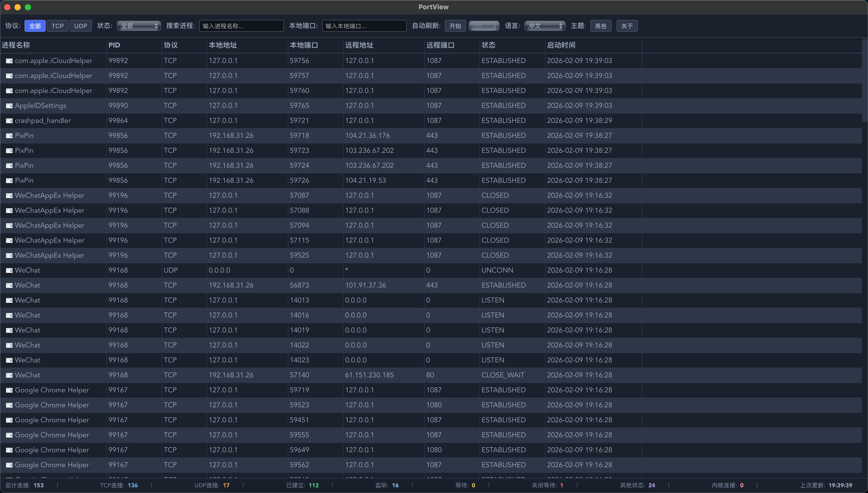Click the crashpad_handler process icon

point(9,121)
